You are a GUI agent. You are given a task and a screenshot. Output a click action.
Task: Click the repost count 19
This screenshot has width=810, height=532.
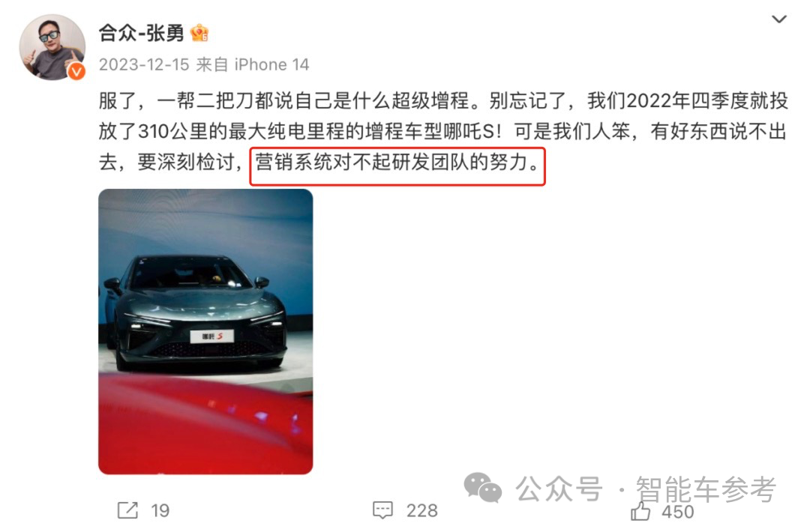coord(160,511)
